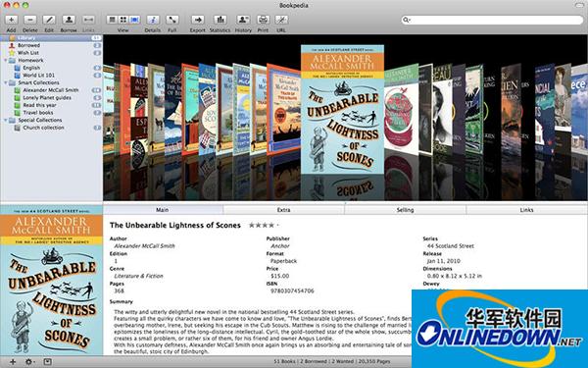Open the Read this year smart collection
This screenshot has height=368, width=588.
pyautogui.click(x=51, y=106)
